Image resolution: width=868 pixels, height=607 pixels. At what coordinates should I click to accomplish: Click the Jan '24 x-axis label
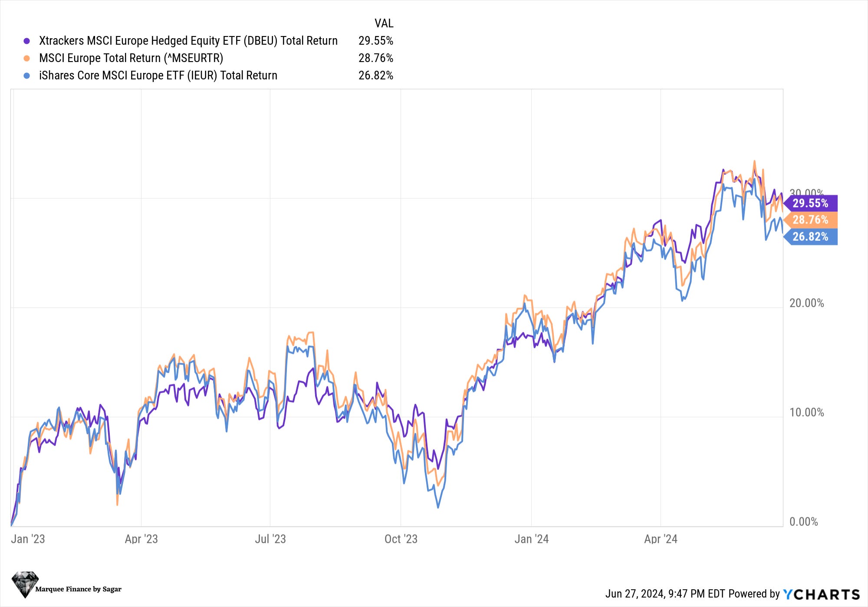(531, 539)
